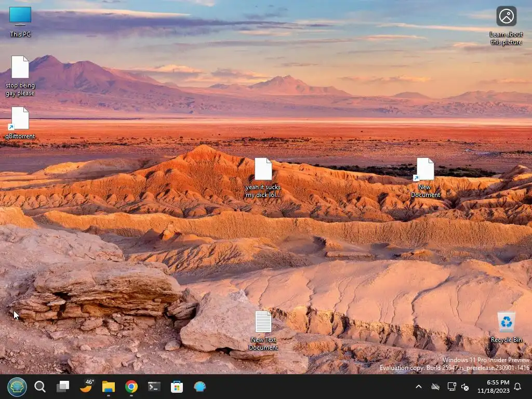Select the 'New Text Document' file icon

click(263, 330)
